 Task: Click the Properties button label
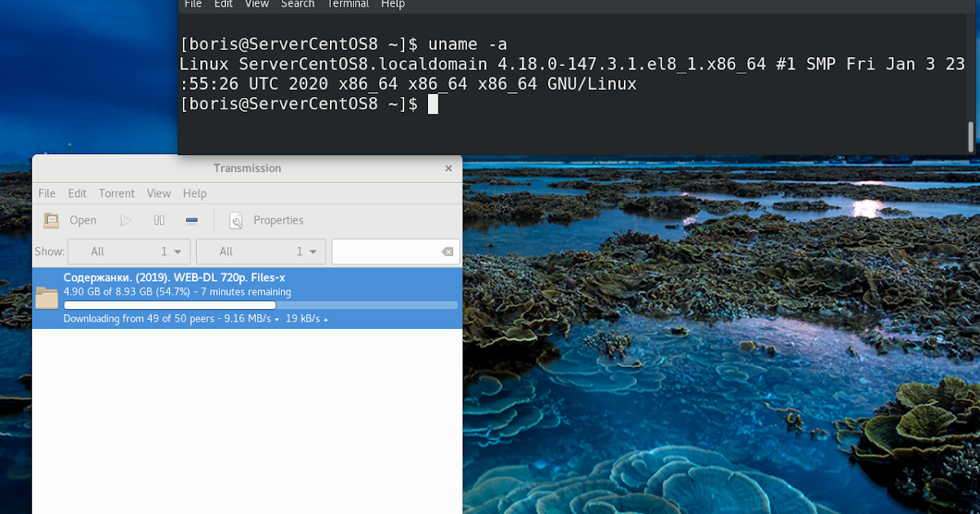278,220
